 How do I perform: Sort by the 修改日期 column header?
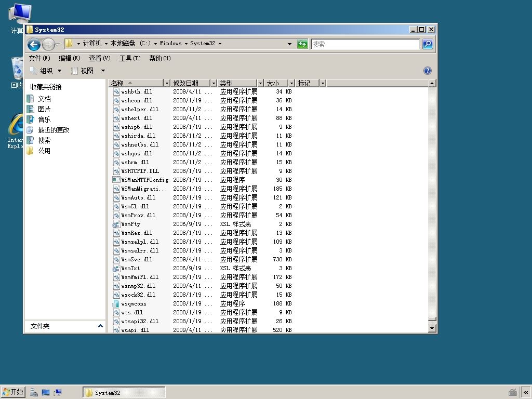point(190,83)
